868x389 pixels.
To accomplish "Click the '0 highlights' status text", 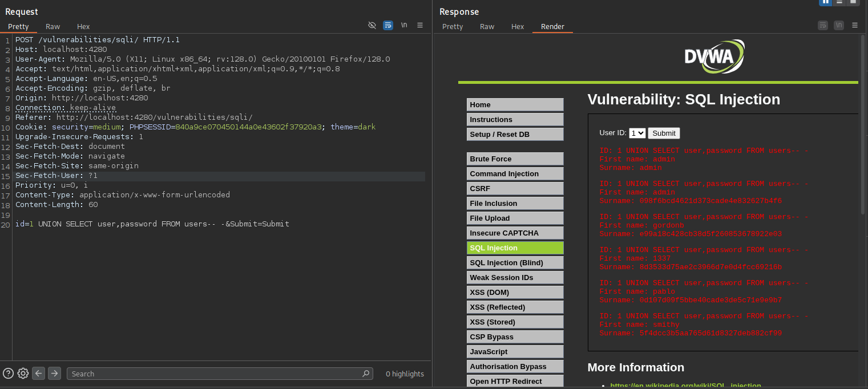I will (405, 374).
